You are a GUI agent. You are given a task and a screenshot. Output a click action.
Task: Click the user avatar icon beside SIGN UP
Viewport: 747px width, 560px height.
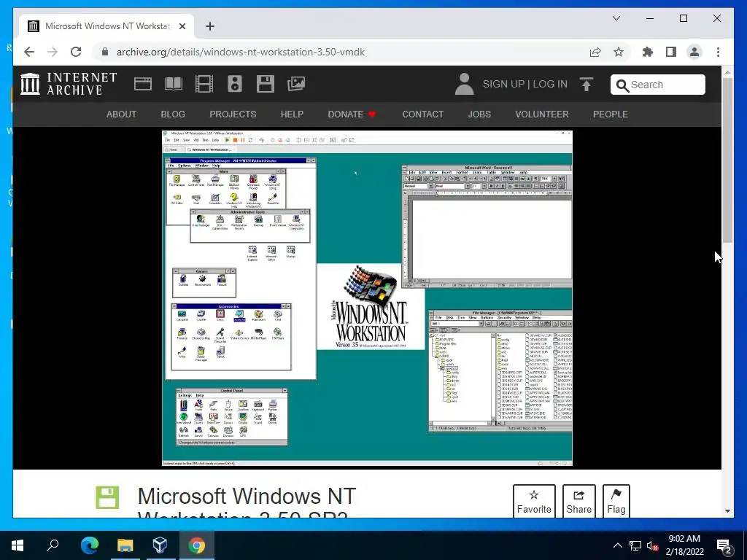(464, 84)
